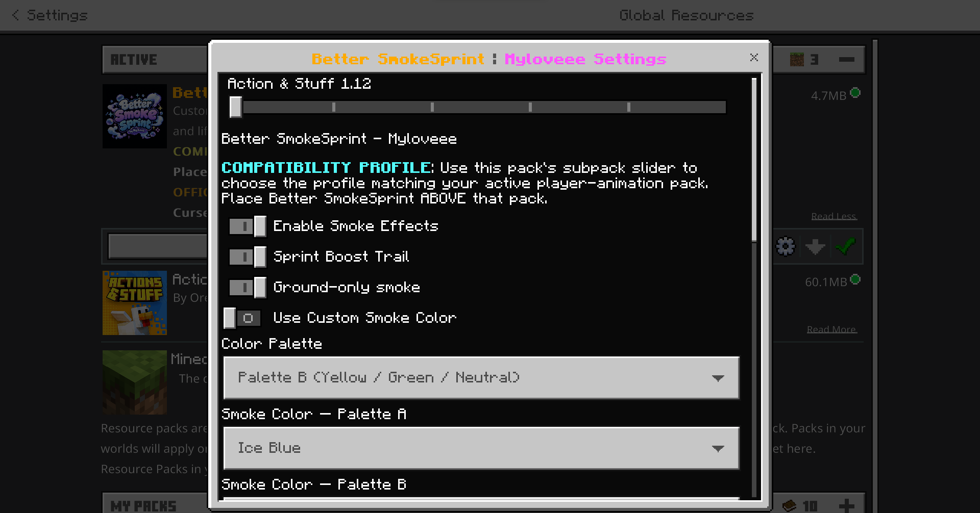This screenshot has height=513, width=980.
Task: Click Read More link for Actions & Stuff
Action: [831, 329]
